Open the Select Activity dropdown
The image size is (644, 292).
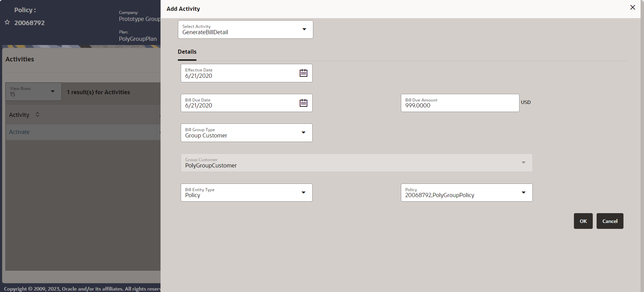[x=245, y=29]
